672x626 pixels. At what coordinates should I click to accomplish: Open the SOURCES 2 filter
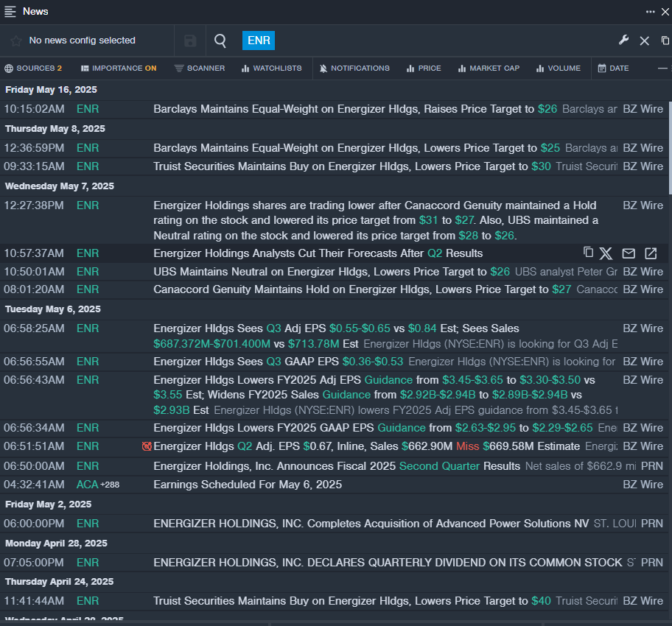pos(33,68)
